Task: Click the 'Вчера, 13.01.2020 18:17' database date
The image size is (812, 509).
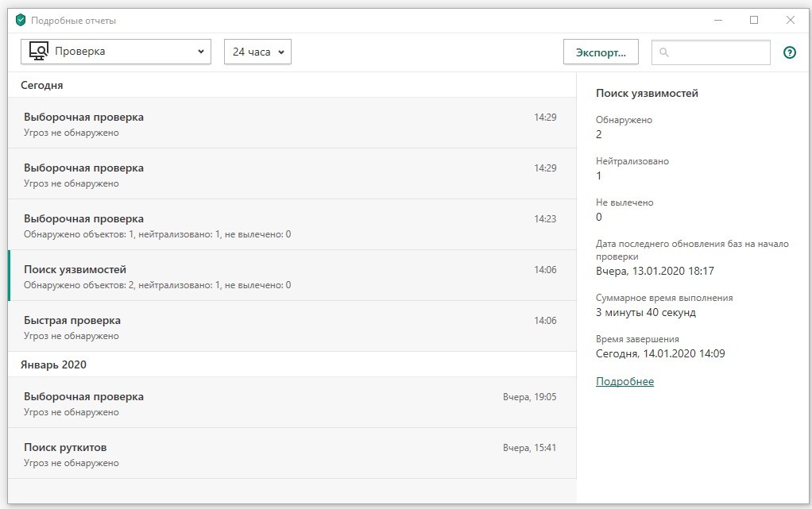Action: pyautogui.click(x=655, y=271)
